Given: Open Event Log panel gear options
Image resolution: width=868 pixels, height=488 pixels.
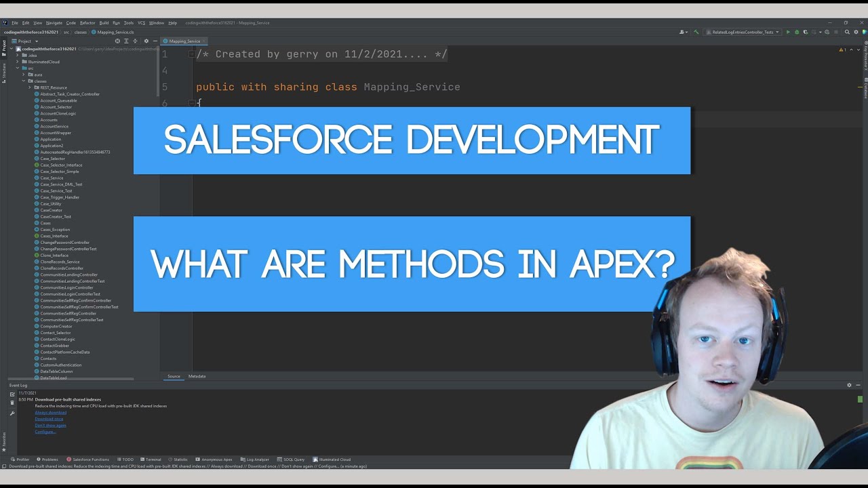Looking at the screenshot, I should pos(849,385).
